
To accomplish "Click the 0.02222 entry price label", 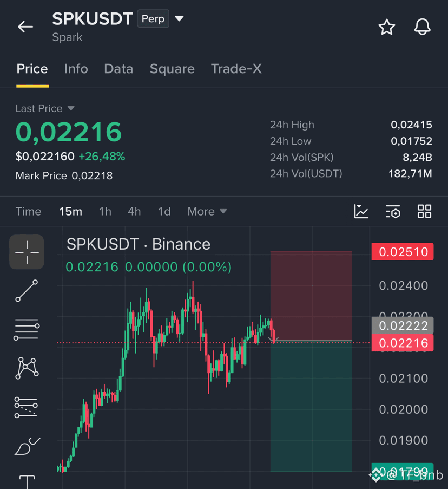I will 403,325.
